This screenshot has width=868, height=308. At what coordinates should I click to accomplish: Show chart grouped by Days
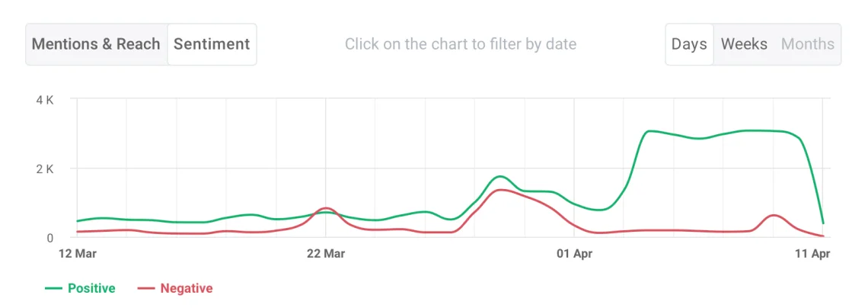pyautogui.click(x=689, y=44)
